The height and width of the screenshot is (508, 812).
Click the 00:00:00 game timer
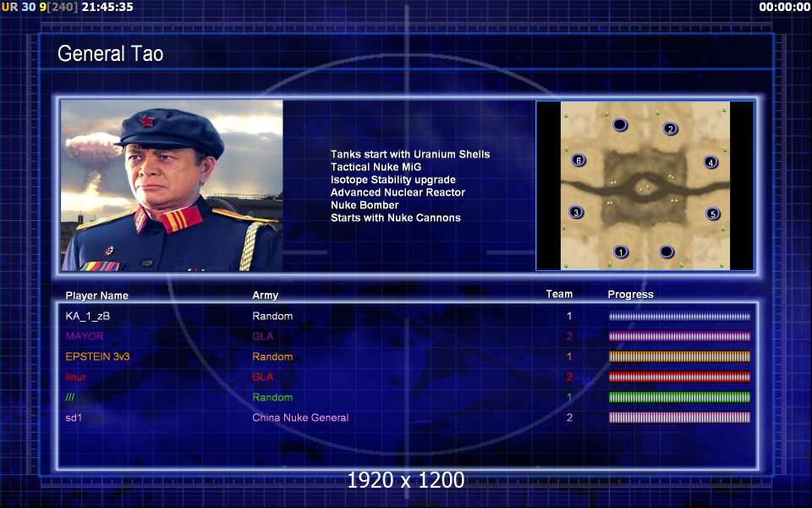pyautogui.click(x=784, y=8)
